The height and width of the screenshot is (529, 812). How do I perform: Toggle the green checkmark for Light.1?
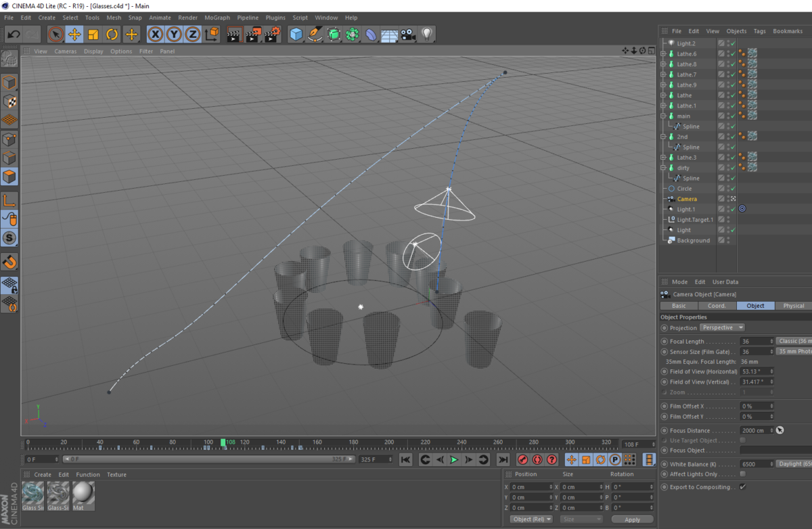731,209
